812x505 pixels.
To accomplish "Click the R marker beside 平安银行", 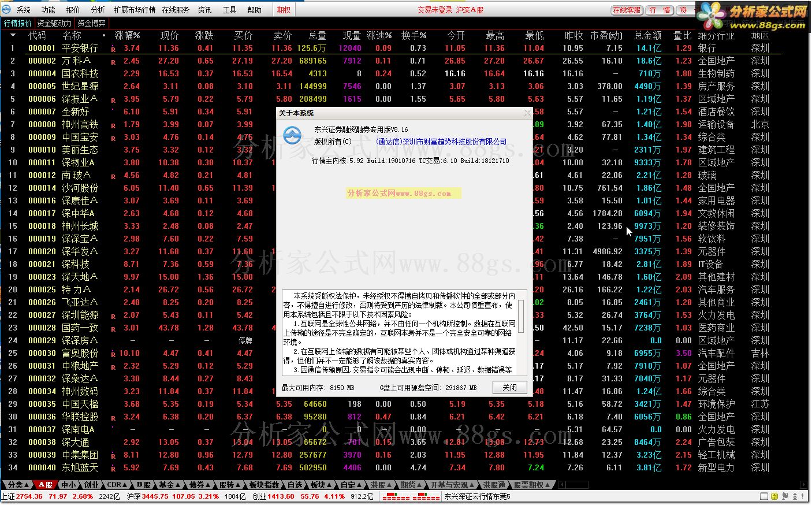I will click(113, 50).
